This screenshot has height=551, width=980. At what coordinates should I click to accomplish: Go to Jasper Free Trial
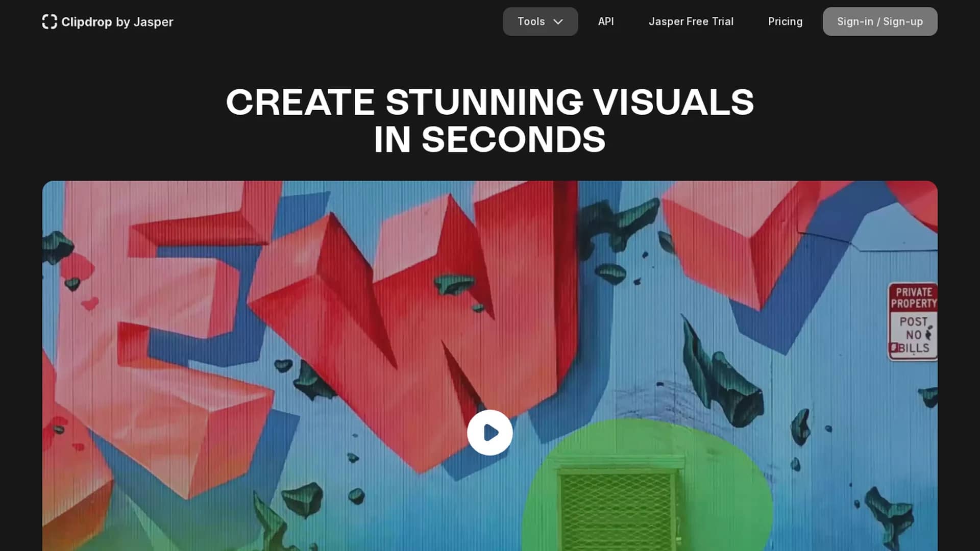[691, 21]
